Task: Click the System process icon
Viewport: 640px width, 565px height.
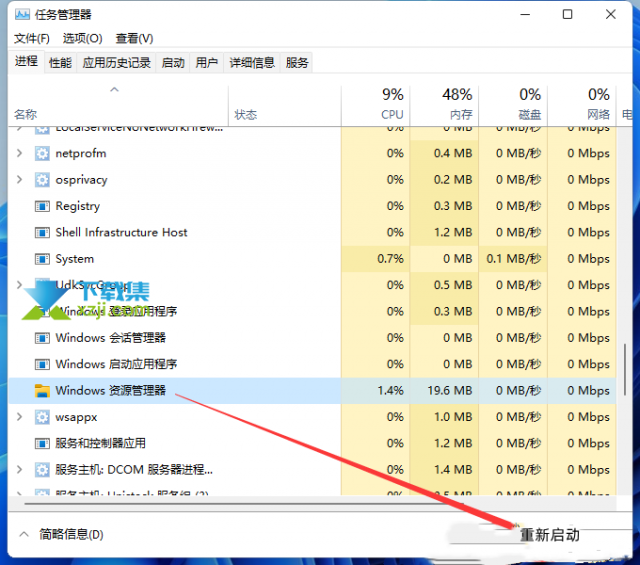Action: pos(42,259)
